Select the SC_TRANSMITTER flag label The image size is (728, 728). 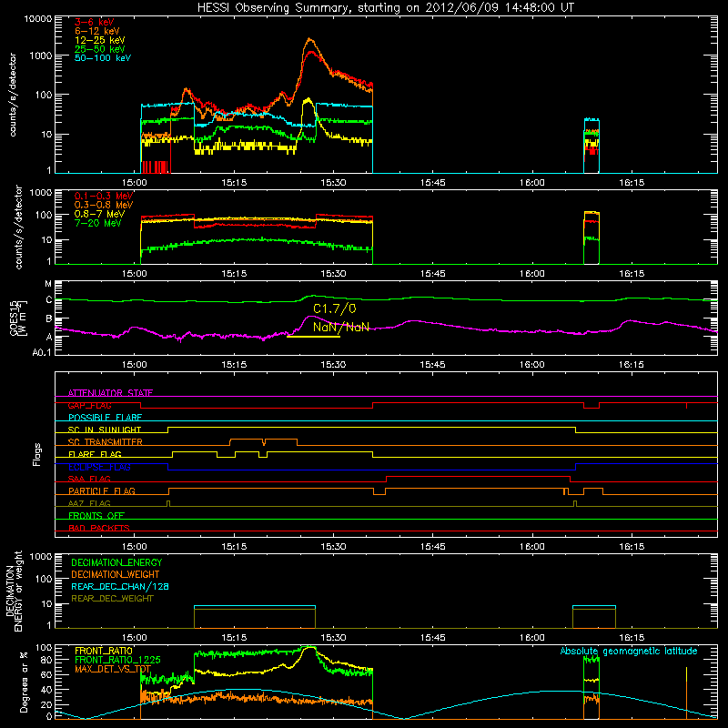106,441
